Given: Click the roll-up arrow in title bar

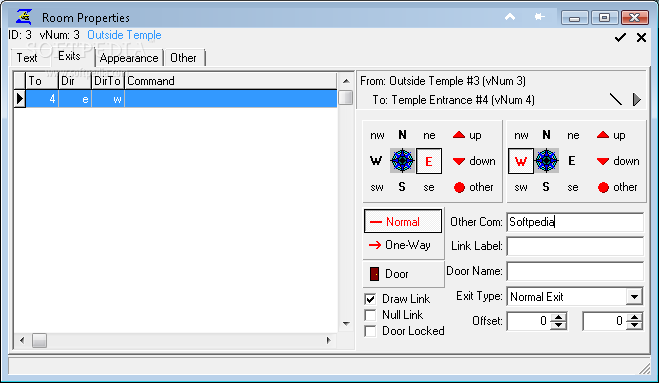Looking at the screenshot, I should [x=510, y=17].
